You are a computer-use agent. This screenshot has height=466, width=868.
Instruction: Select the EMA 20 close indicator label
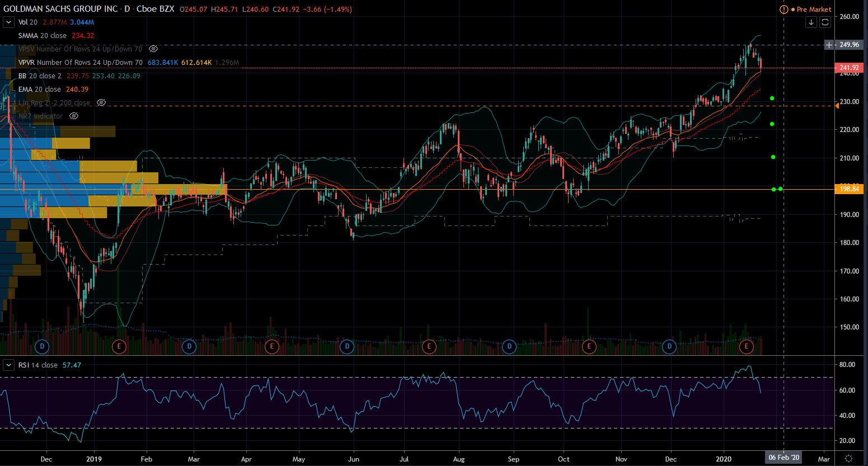click(x=39, y=90)
